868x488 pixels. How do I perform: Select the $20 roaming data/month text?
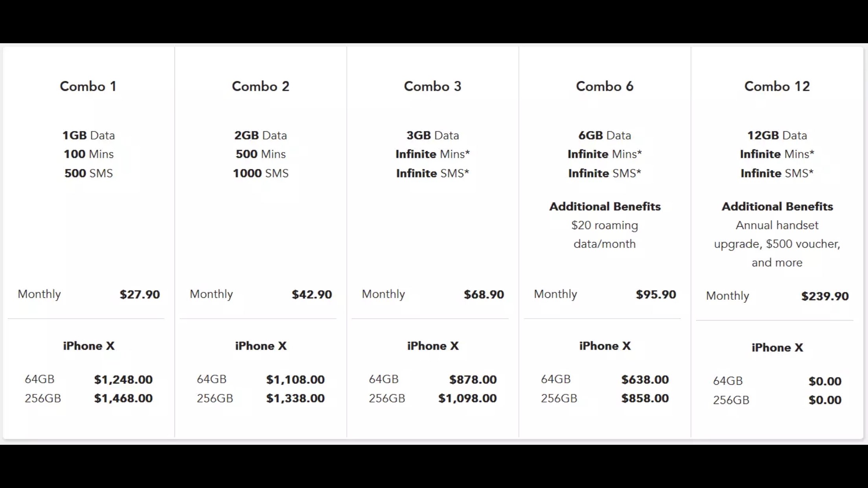(605, 234)
